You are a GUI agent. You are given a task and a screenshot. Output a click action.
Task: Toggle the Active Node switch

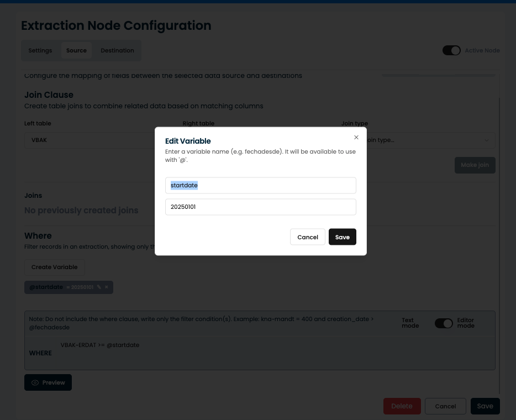(451, 50)
